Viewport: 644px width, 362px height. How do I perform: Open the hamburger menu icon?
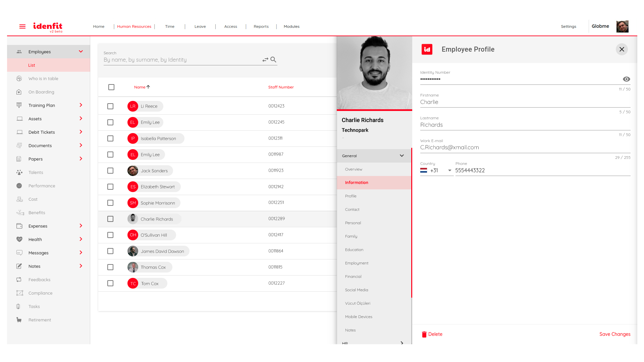22,26
